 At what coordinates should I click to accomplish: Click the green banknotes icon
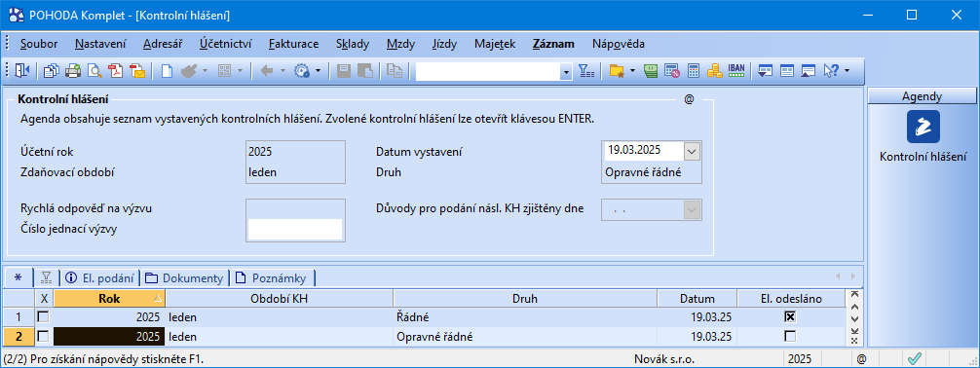[651, 71]
